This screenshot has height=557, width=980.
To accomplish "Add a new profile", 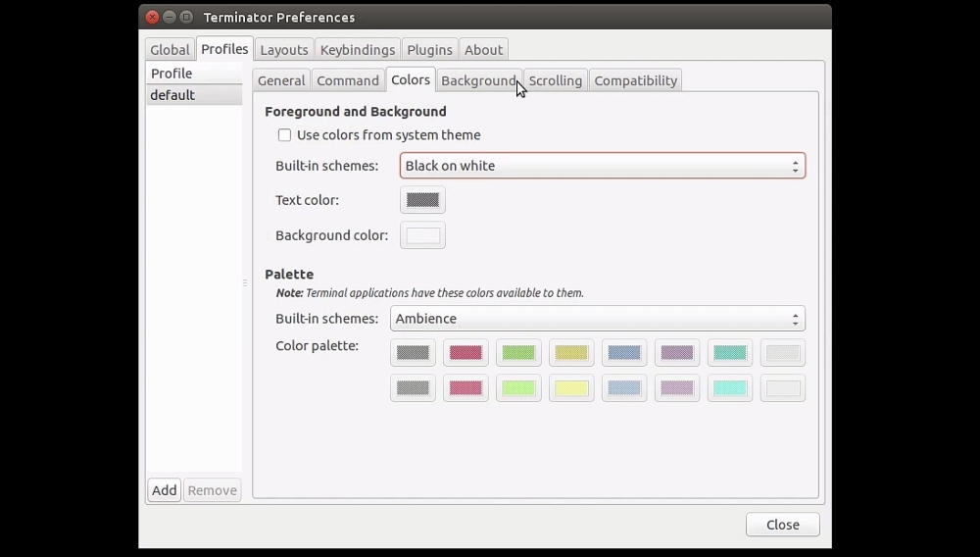I will pos(164,490).
